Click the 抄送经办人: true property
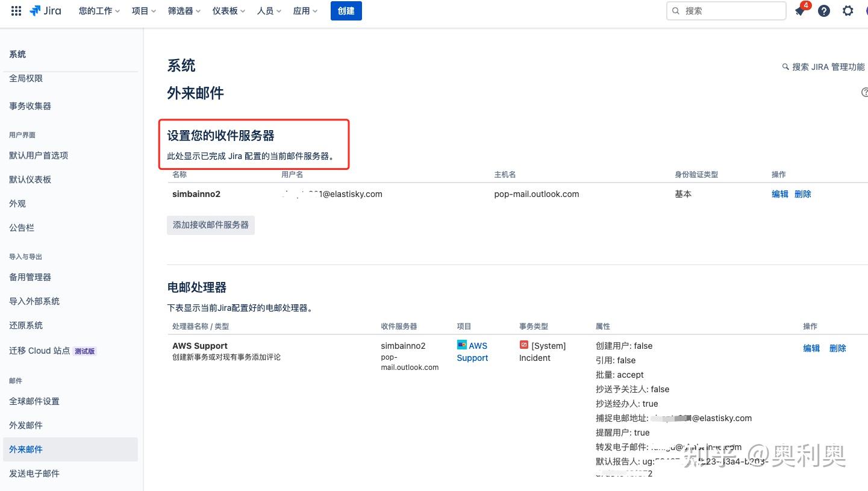This screenshot has height=491, width=868. [x=626, y=404]
